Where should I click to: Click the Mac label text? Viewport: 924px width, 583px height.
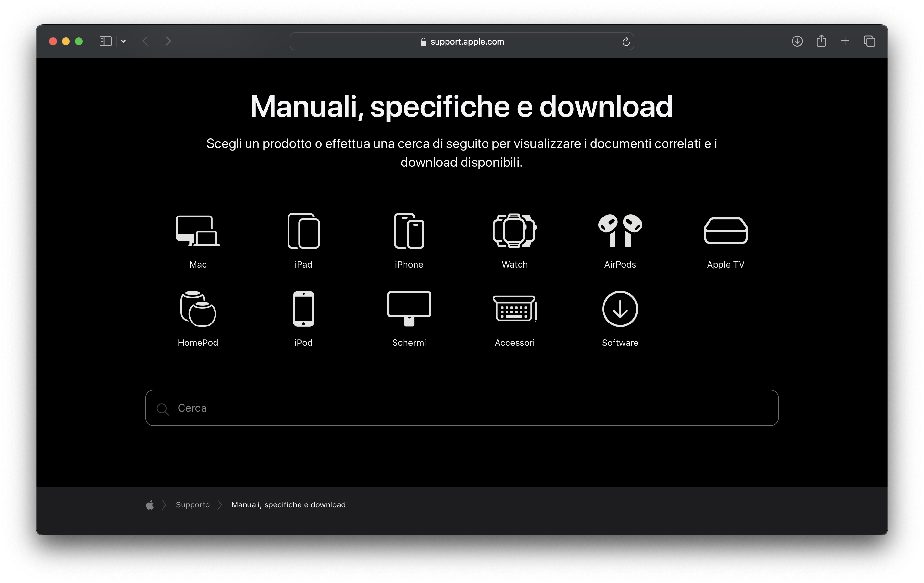[x=198, y=264]
